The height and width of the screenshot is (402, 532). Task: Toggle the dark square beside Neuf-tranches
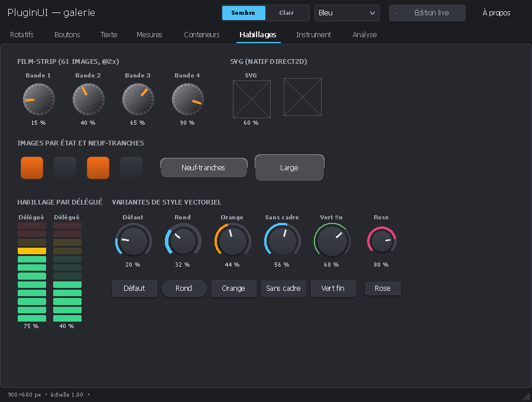[x=131, y=167]
